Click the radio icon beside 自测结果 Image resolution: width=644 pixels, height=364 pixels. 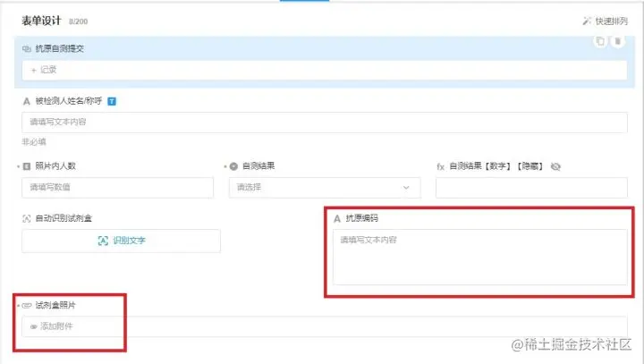pos(233,166)
